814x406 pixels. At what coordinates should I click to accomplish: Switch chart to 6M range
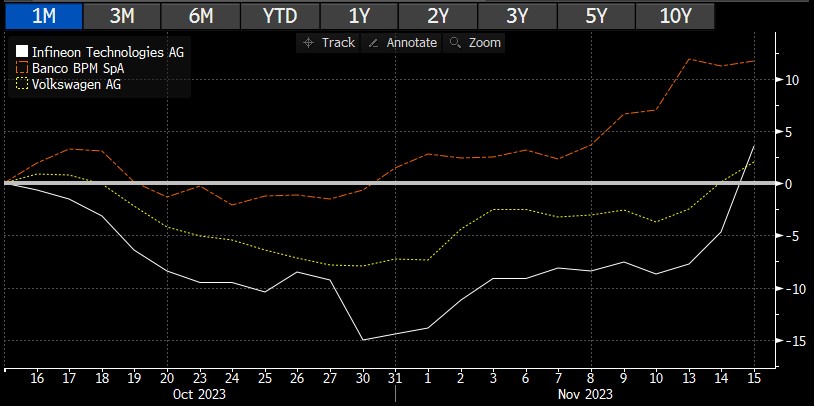[200, 15]
